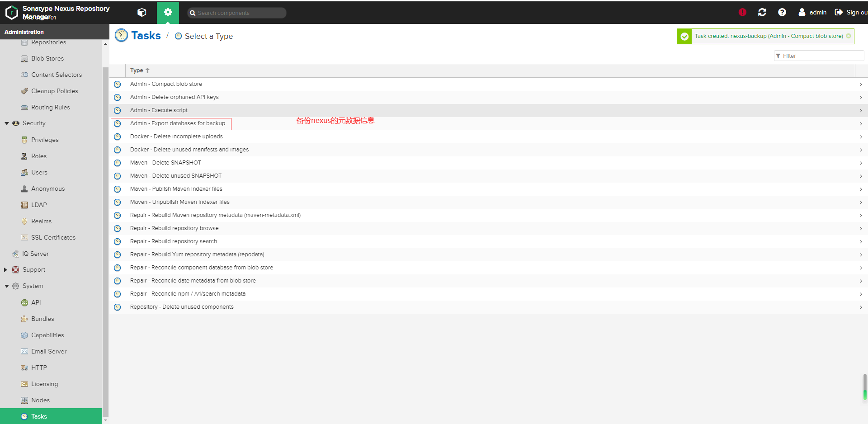Click the Email Server envelope icon
This screenshot has width=868, height=424.
click(24, 352)
